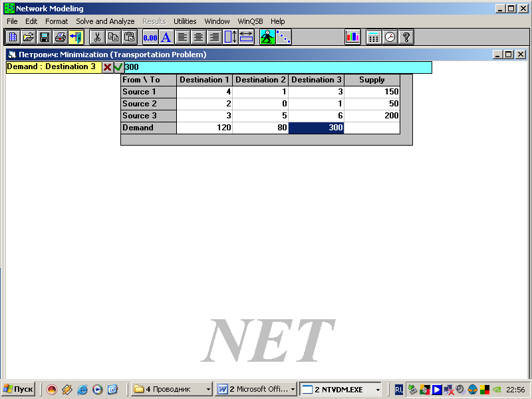532x399 pixels.
Task: Open the Solve and Analyze menu
Action: click(105, 21)
